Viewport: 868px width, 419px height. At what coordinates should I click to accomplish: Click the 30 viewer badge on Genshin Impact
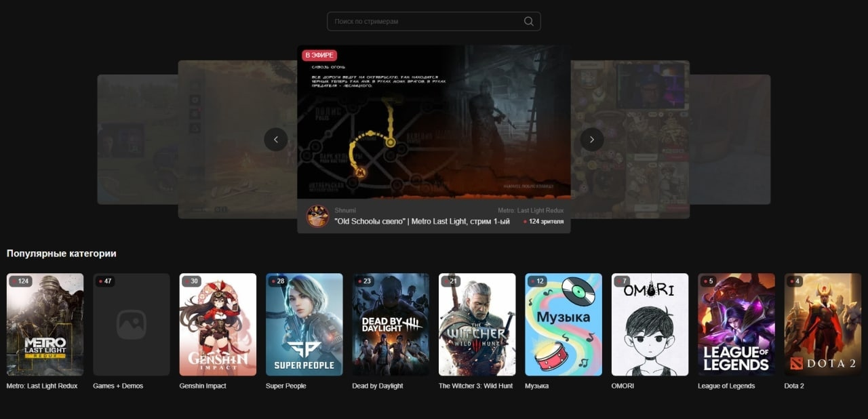[x=191, y=281]
